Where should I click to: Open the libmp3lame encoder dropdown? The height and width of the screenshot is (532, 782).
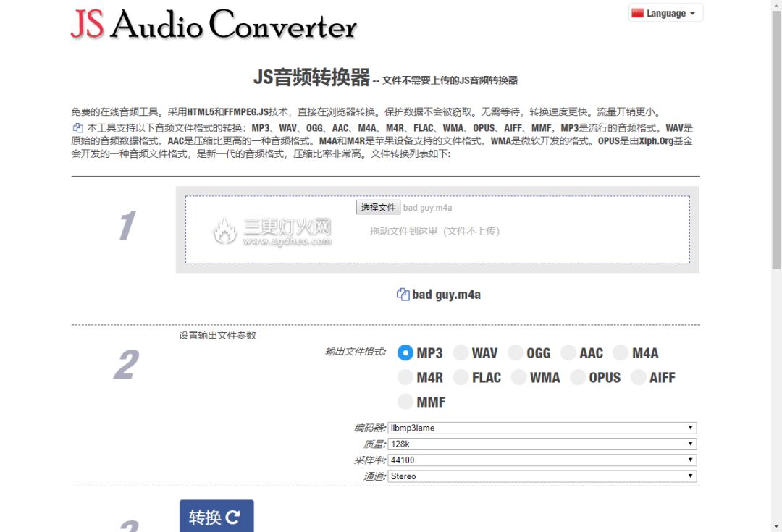(x=542, y=428)
